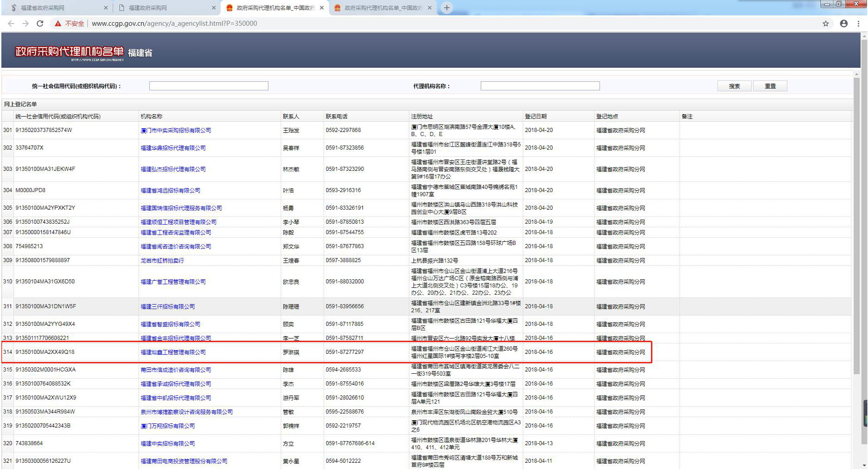Open the 龙岩市虹桥拍卖行 link

[162, 260]
